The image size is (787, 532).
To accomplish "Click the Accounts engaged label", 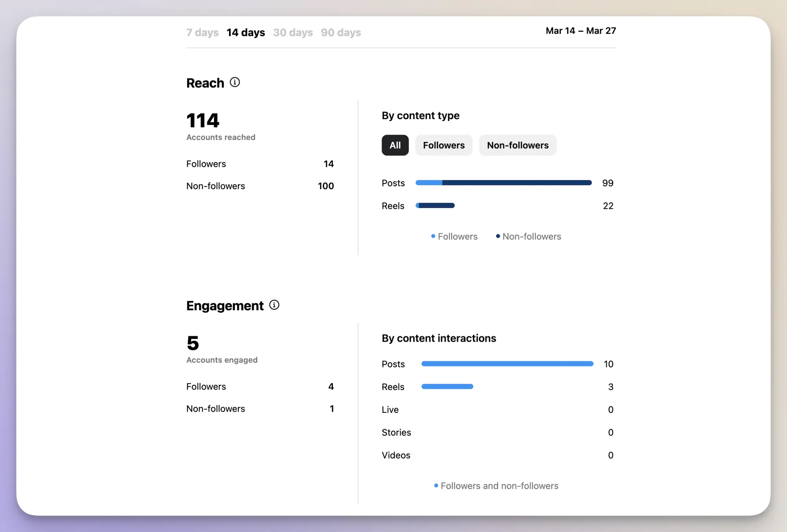I will click(222, 360).
